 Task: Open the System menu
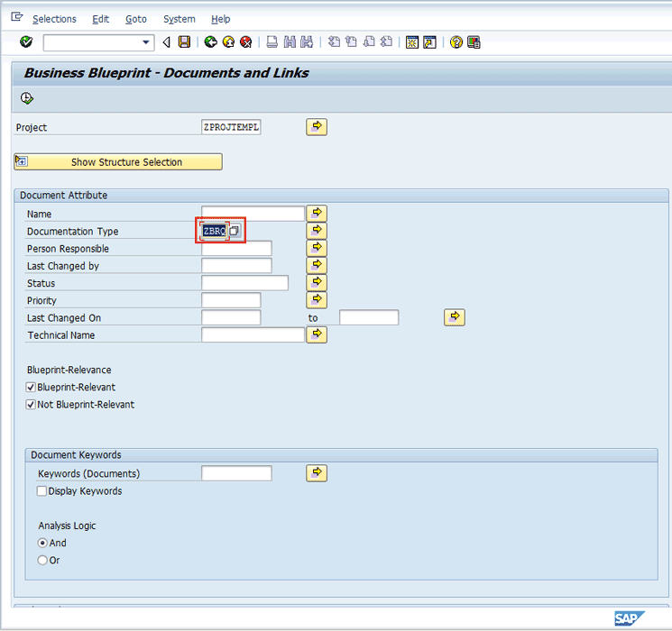pos(180,19)
